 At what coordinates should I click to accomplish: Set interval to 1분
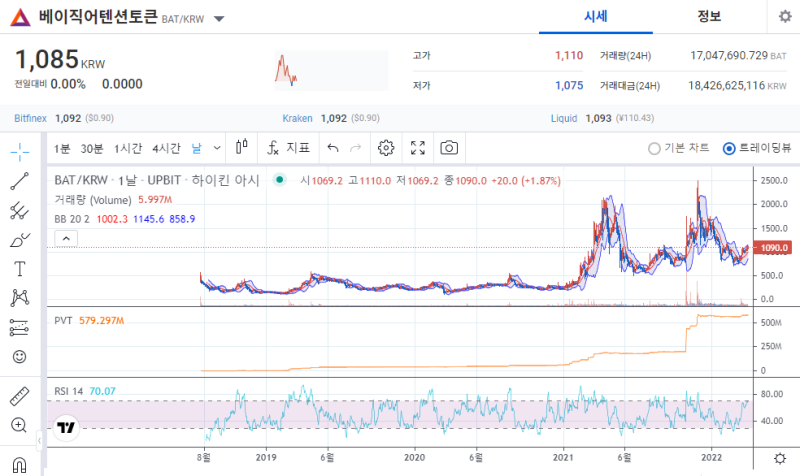pyautogui.click(x=62, y=148)
